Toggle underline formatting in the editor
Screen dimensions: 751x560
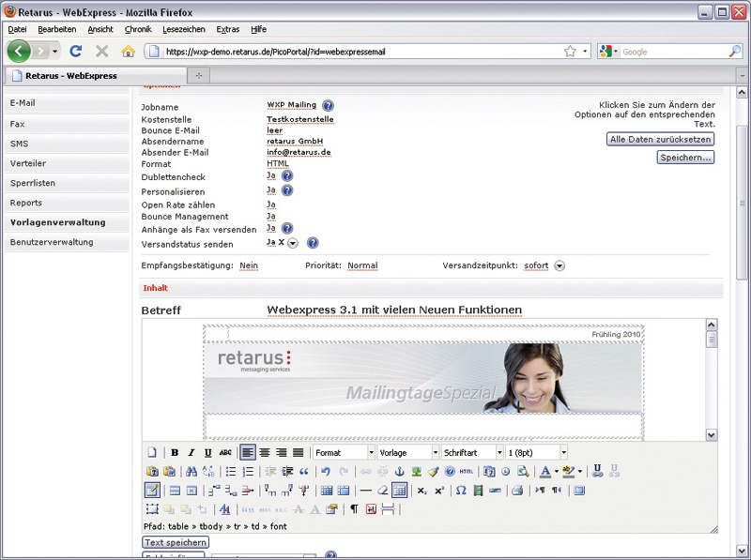coord(207,453)
